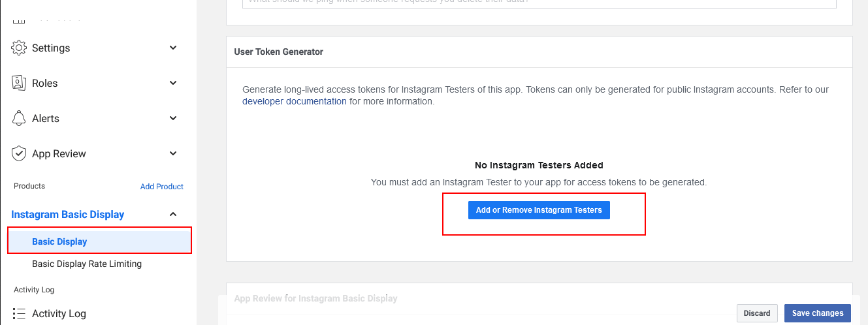Click the App Review shield icon
The height and width of the screenshot is (325, 868).
click(x=19, y=154)
